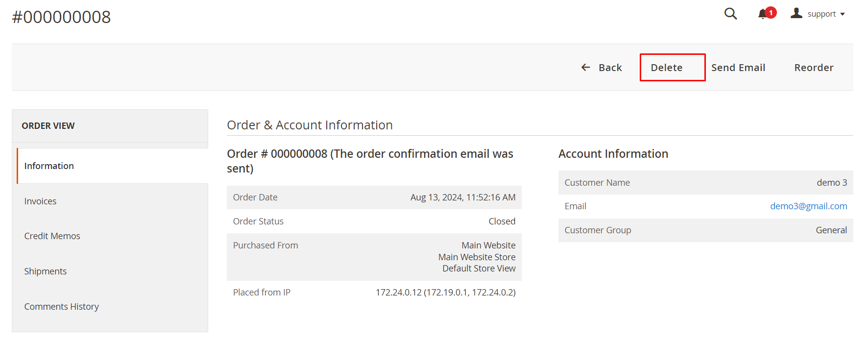Viewport: 868px width, 344px height.
Task: Open the Comments History tab
Action: coord(61,307)
